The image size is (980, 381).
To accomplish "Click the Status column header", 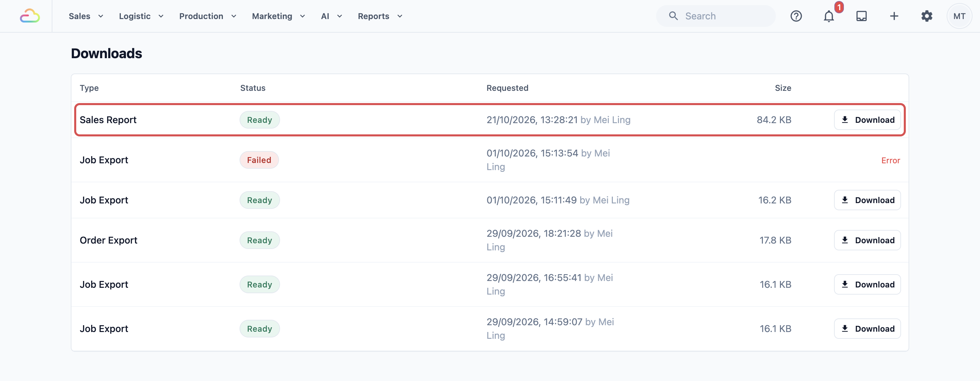I will coord(252,88).
